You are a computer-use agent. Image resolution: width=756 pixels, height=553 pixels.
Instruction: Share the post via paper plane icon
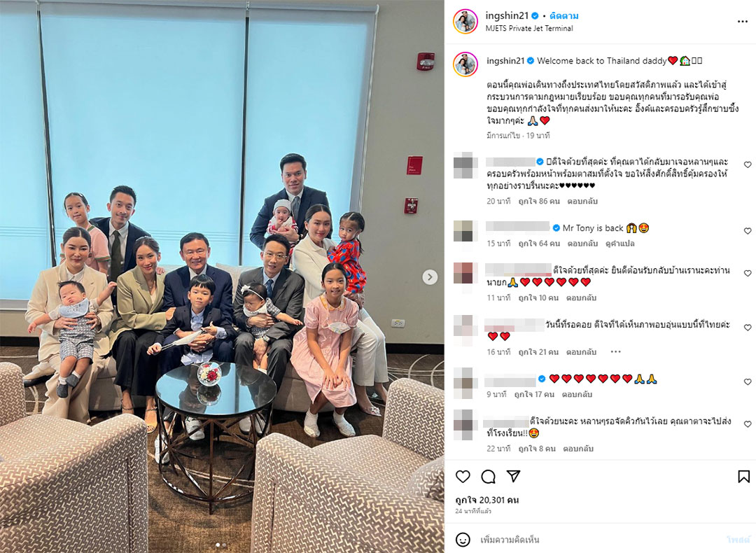(x=514, y=476)
